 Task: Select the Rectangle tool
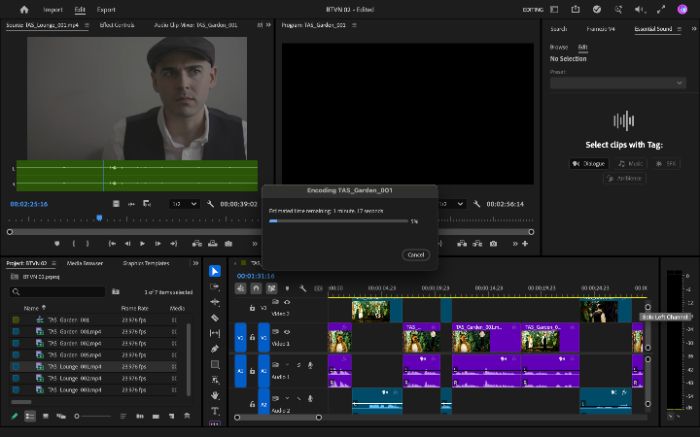(215, 364)
